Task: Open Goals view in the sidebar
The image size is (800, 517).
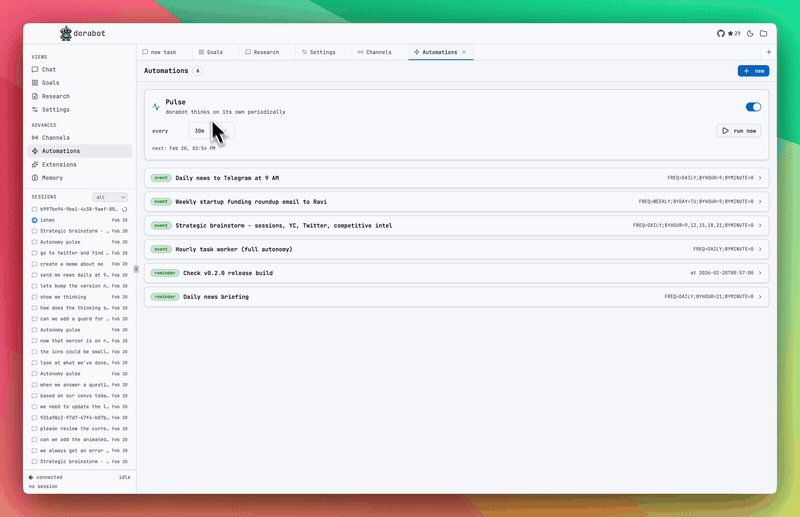Action: click(80, 83)
